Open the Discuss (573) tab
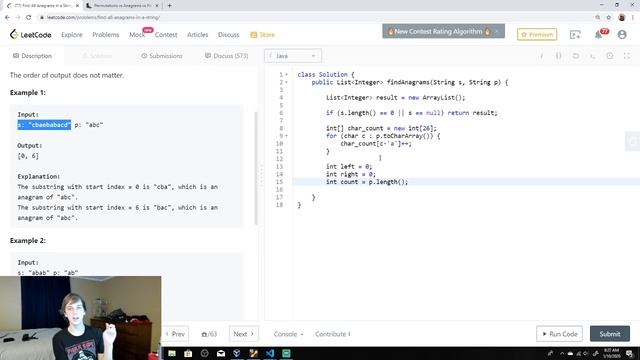Image resolution: width=640 pixels, height=360 pixels. pos(227,56)
